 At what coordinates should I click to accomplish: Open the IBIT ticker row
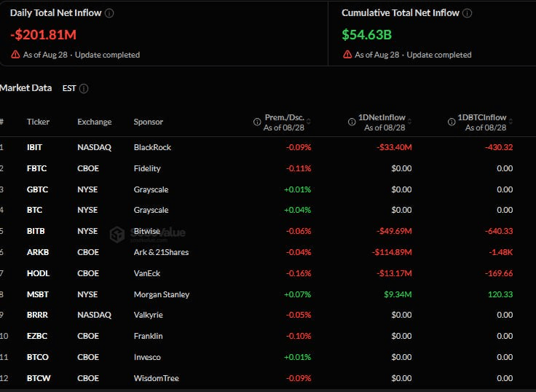(x=268, y=147)
